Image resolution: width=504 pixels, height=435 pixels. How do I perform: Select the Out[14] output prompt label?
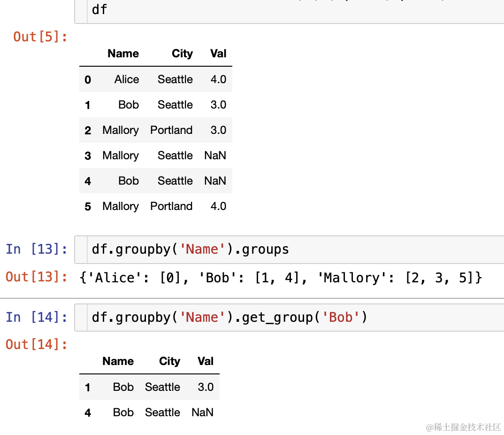point(37,345)
